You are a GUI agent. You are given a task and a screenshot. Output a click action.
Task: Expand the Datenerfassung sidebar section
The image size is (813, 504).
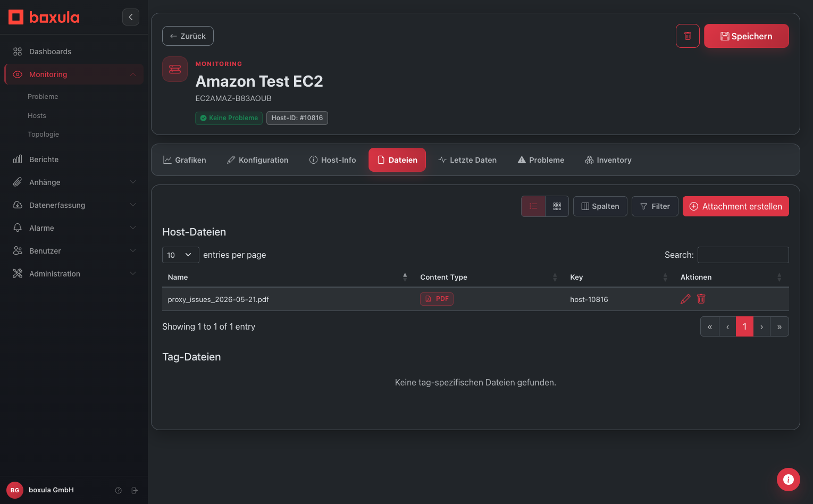[x=74, y=205]
